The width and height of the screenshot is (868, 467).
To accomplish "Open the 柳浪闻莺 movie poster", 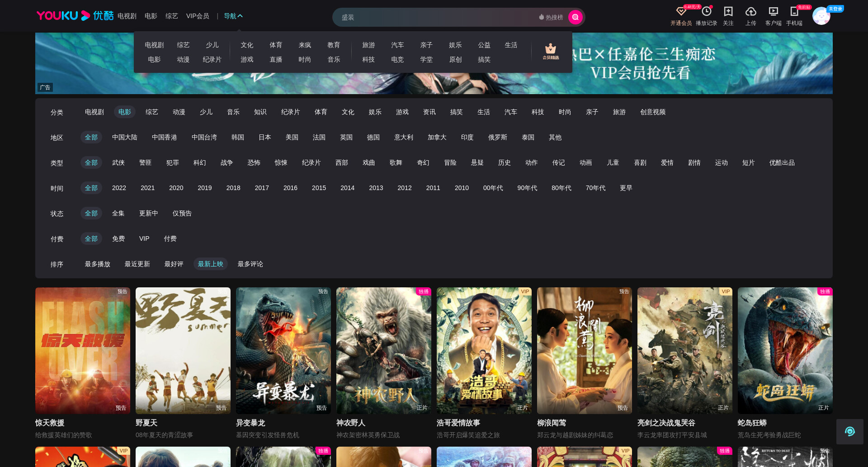I will click(x=585, y=351).
